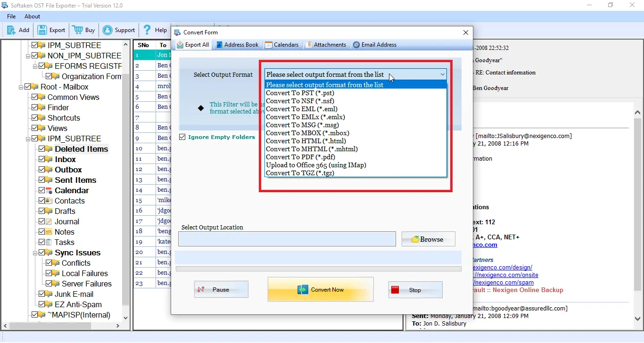Click the Contacts folder icon in tree
The image size is (644, 343).
pos(49,201)
